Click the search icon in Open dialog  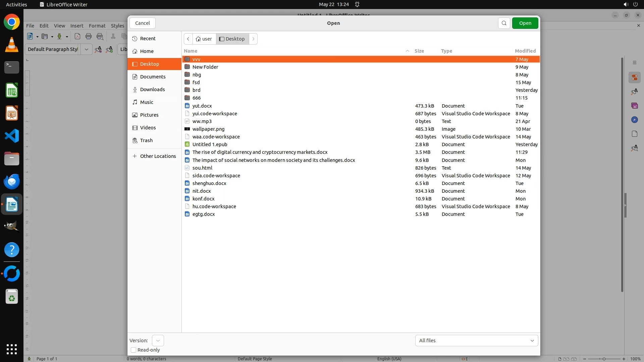pos(504,23)
